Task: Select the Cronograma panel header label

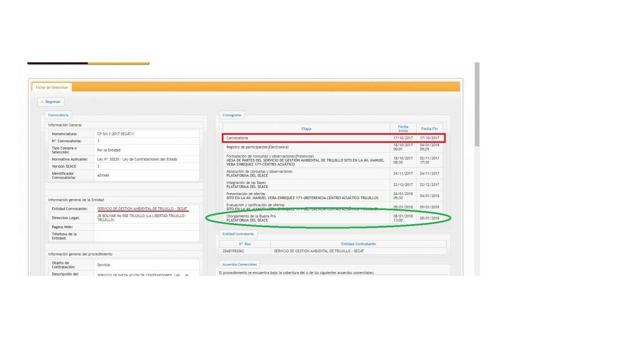Action: 232,115
